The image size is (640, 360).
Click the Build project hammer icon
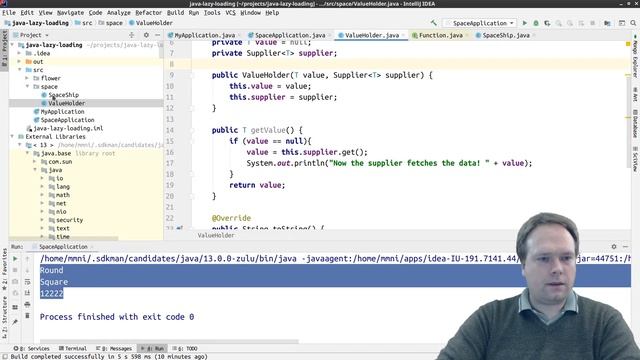[x=433, y=23]
